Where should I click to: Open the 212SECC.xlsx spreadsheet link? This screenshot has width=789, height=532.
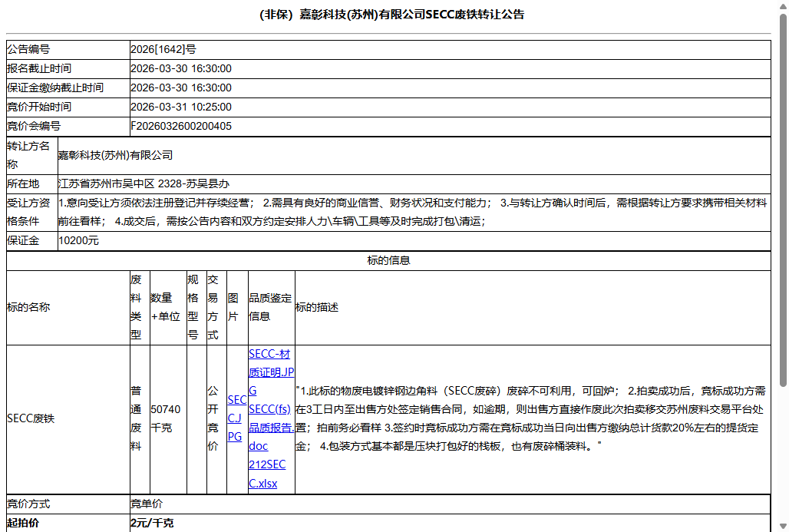pos(266,473)
